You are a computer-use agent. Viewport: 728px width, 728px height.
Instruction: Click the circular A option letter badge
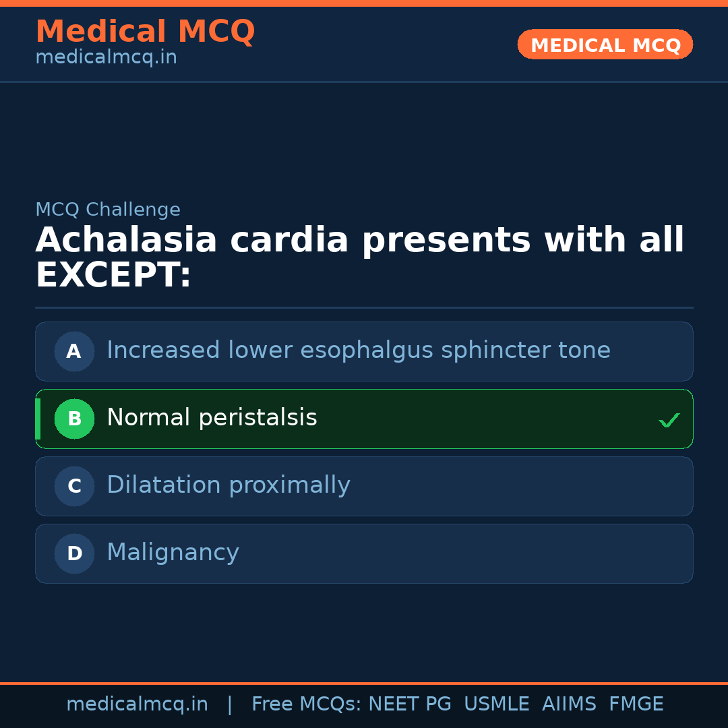(x=74, y=351)
